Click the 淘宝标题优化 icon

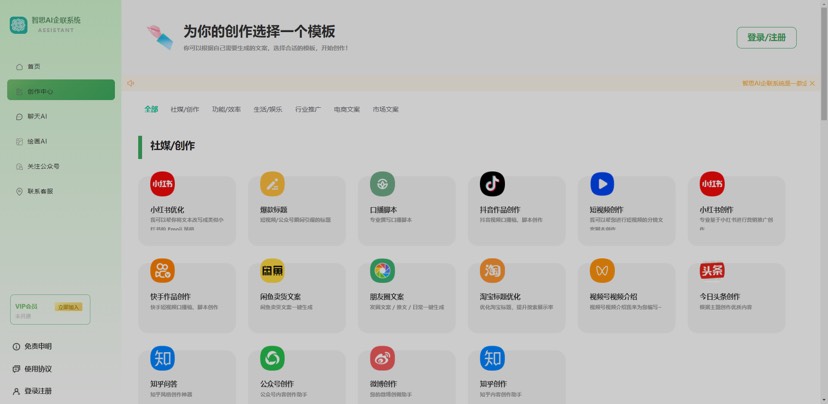(492, 271)
